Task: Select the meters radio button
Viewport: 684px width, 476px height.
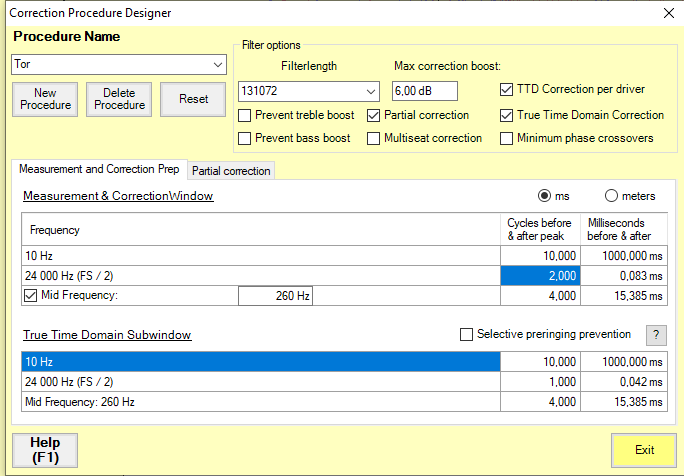Action: [612, 196]
